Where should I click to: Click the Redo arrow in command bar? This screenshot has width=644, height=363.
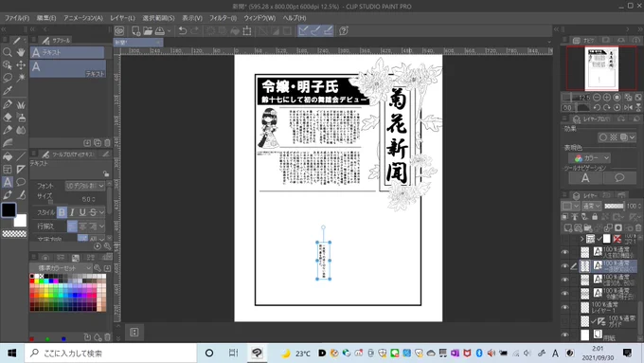coord(195,31)
